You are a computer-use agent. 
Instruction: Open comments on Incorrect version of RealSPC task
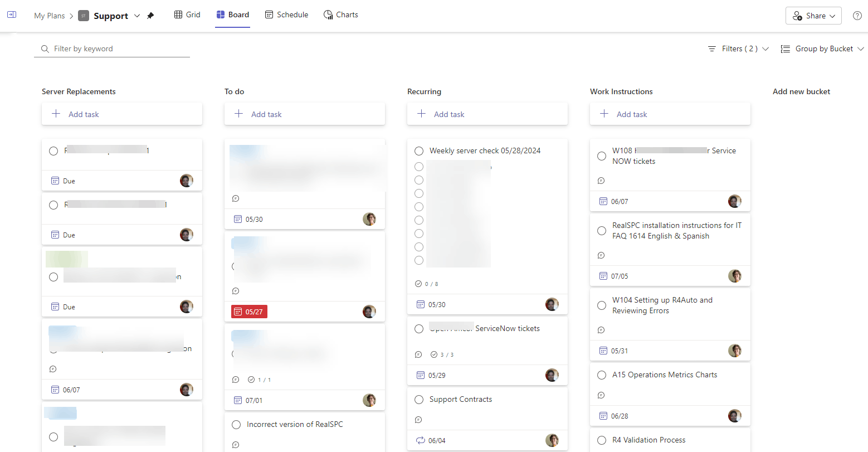coord(236,445)
